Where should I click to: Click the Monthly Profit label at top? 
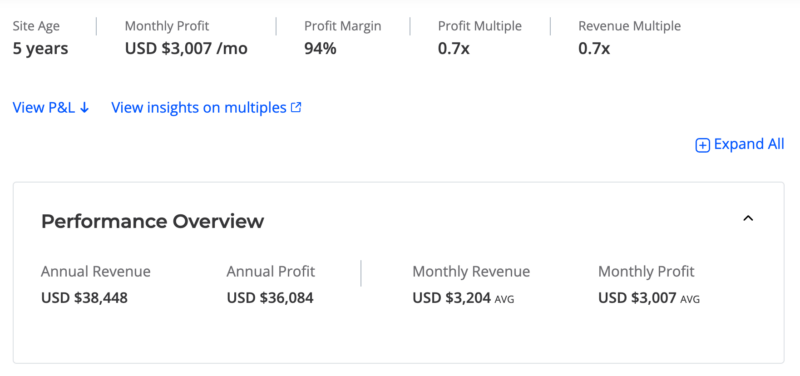[x=167, y=26]
